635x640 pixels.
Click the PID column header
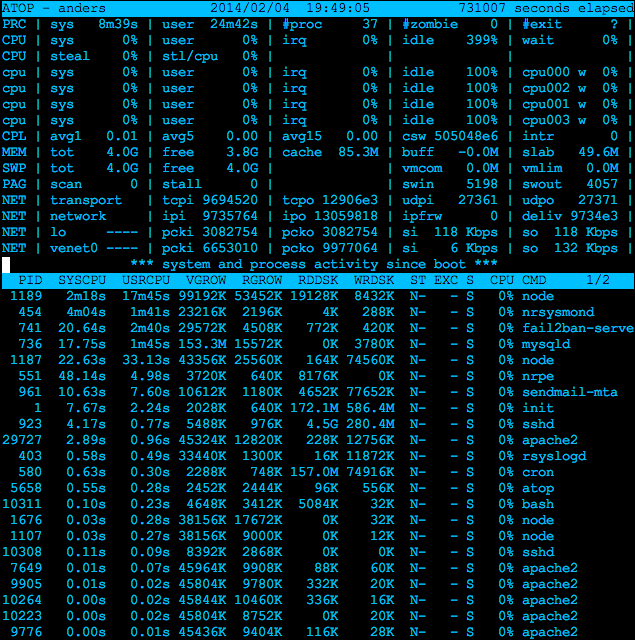point(30,280)
